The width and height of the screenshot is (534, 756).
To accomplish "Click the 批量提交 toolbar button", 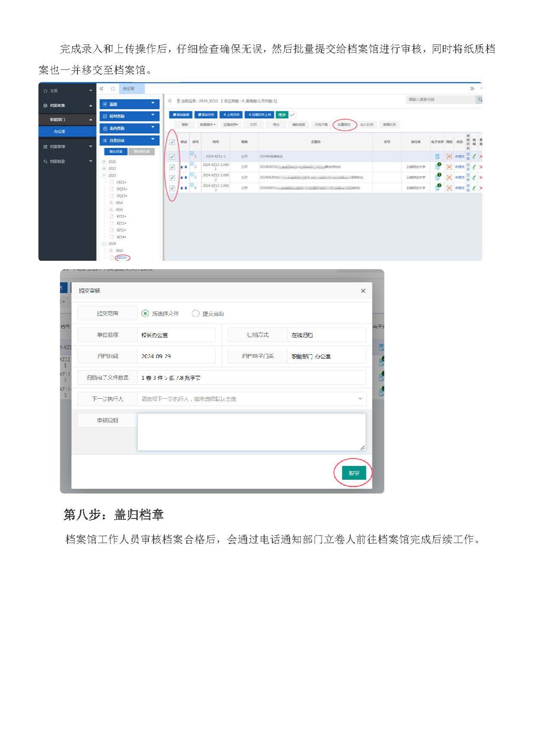I will tap(344, 125).
